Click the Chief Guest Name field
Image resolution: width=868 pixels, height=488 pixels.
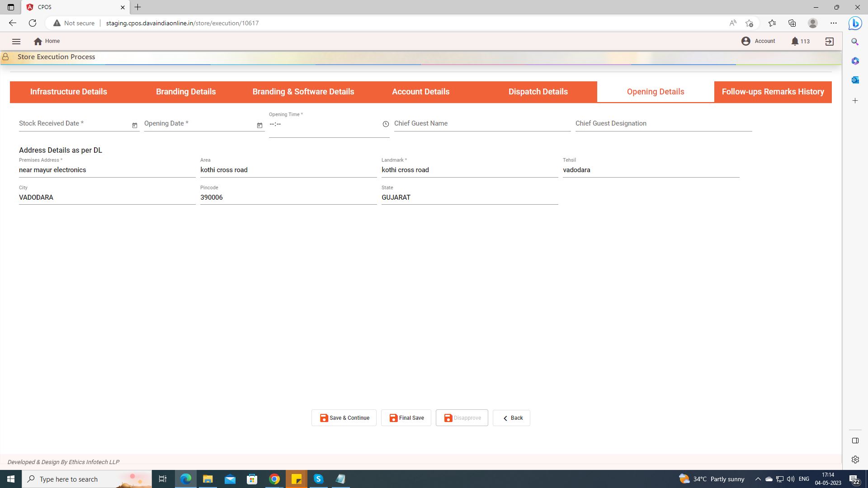(x=482, y=124)
